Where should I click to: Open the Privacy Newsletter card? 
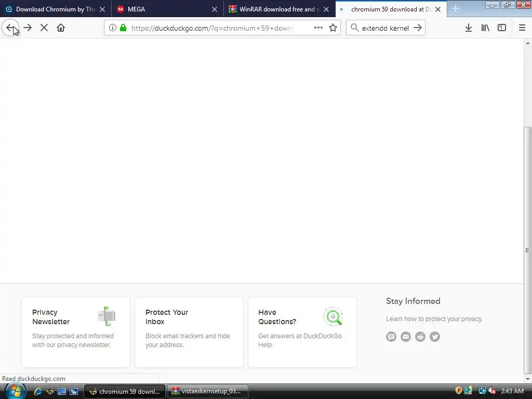click(76, 332)
